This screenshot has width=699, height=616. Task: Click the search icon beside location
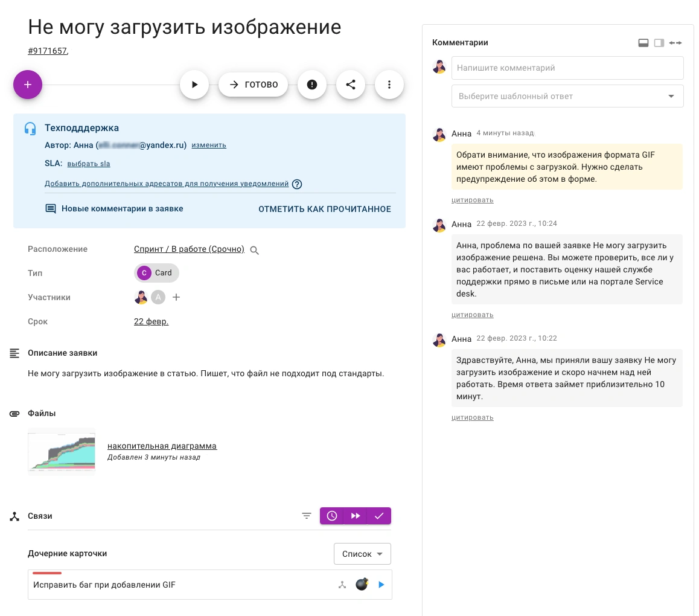pos(255,250)
